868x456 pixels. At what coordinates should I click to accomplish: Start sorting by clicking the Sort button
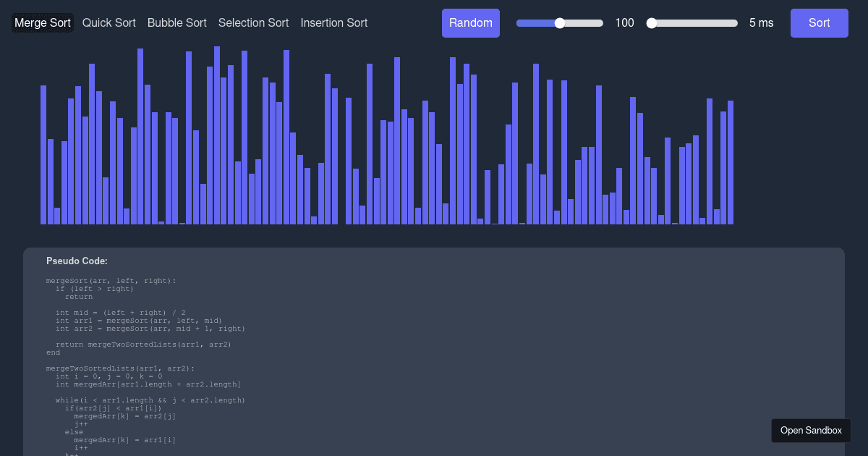819,22
